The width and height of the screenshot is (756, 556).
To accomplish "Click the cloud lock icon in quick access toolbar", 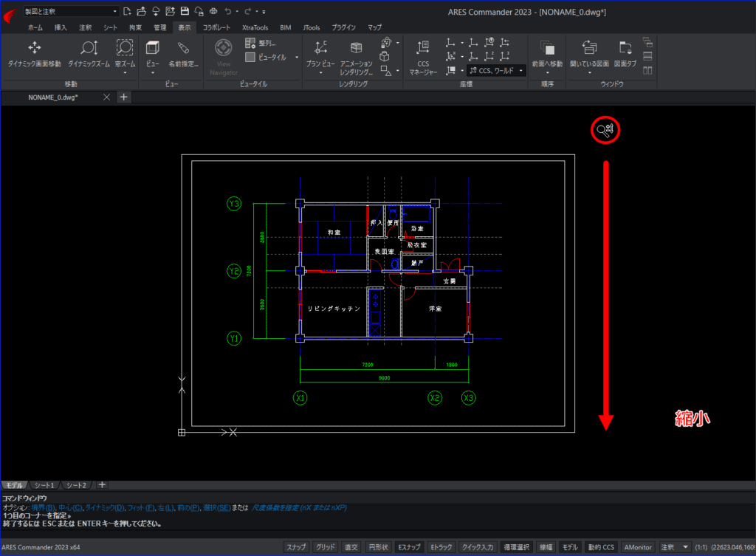I will coord(199,11).
